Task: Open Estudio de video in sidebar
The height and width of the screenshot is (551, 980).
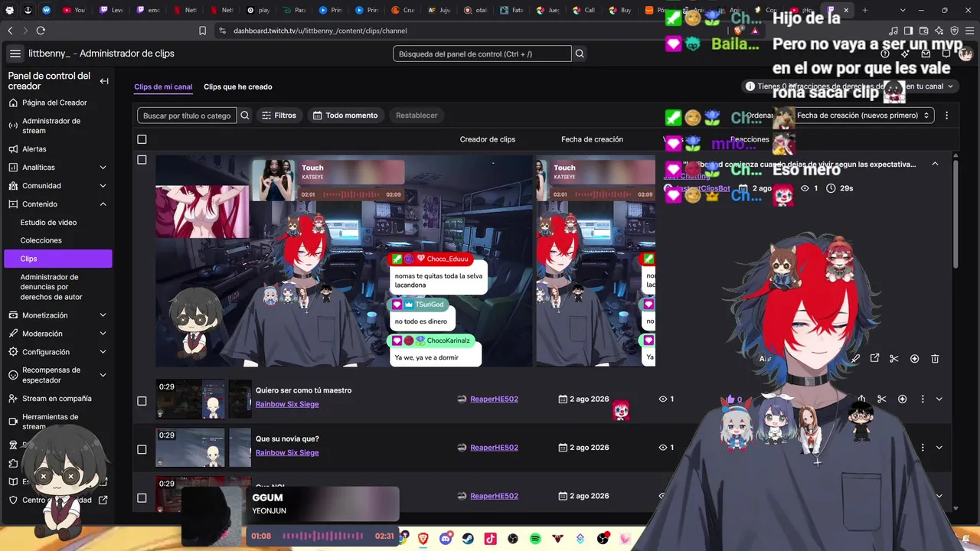Action: pos(48,223)
